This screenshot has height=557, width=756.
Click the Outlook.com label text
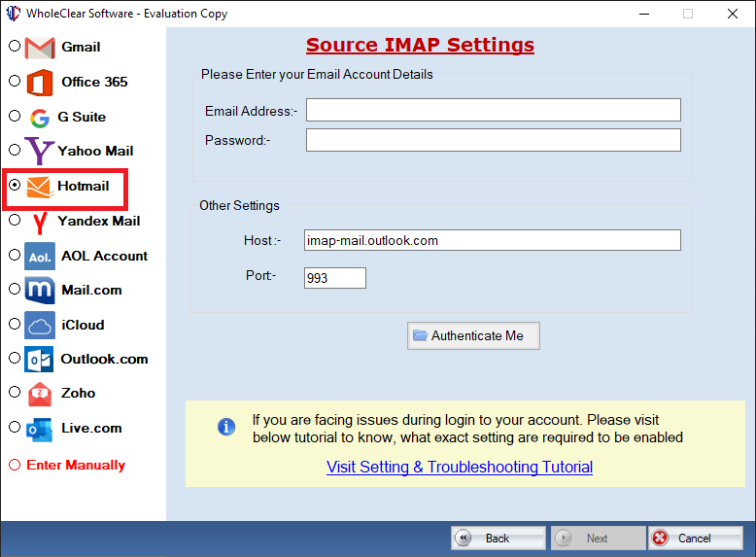point(104,360)
